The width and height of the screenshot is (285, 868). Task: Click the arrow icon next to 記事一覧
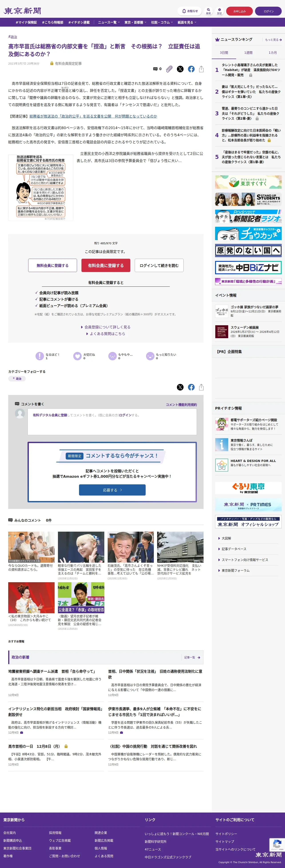click(x=199, y=657)
